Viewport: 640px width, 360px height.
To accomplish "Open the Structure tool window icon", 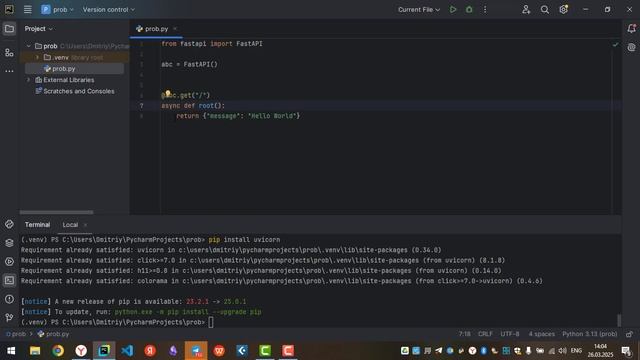I will pos(9,53).
